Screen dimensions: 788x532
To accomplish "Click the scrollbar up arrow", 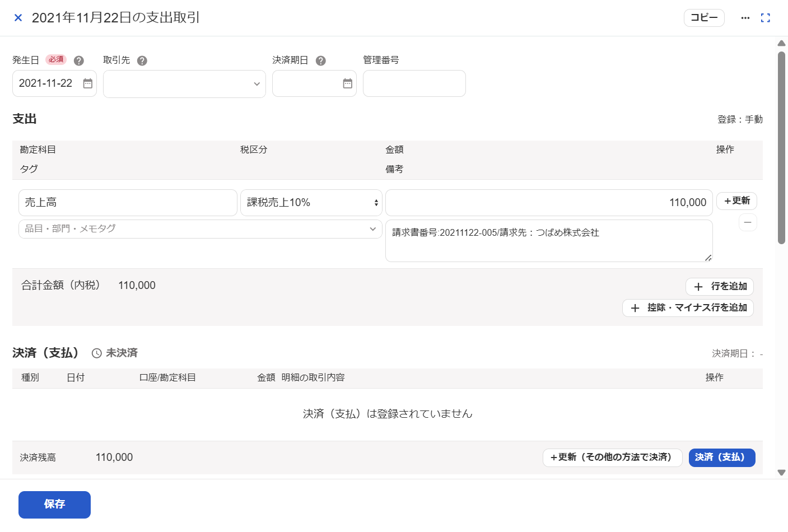I will pos(782,43).
